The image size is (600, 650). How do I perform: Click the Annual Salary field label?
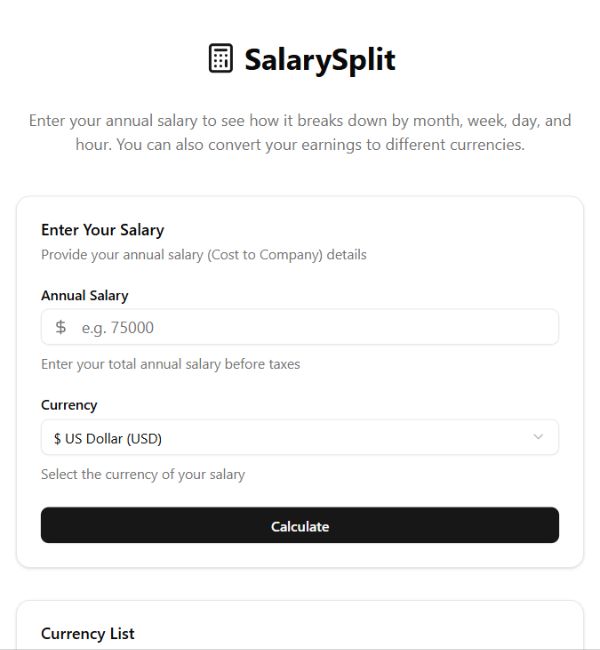click(x=84, y=295)
